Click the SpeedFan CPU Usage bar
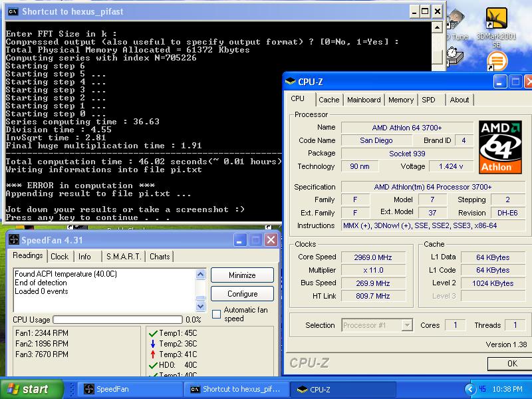The width and height of the screenshot is (532, 399). [x=118, y=320]
